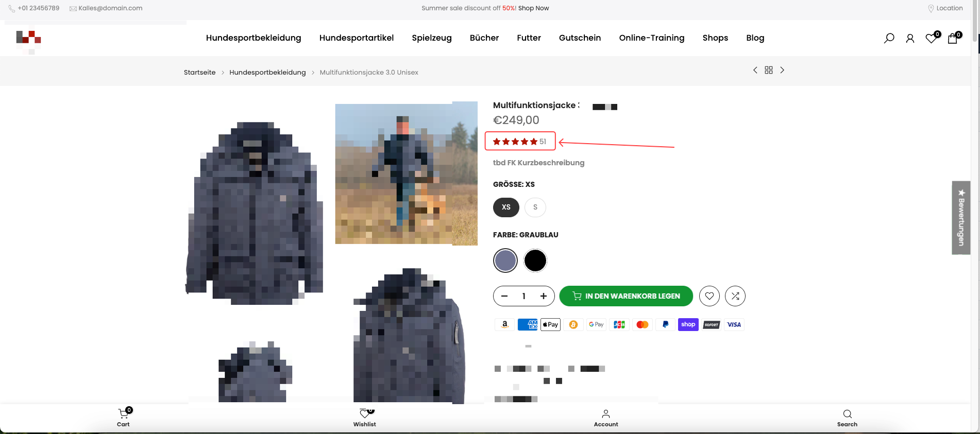Screen dimensions: 980x434
Task: Choose the graublau color swatch
Action: pos(505,261)
